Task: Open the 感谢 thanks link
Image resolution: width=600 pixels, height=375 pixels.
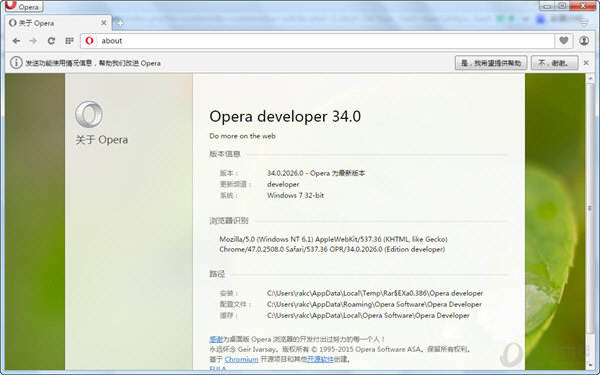Action: (x=216, y=339)
